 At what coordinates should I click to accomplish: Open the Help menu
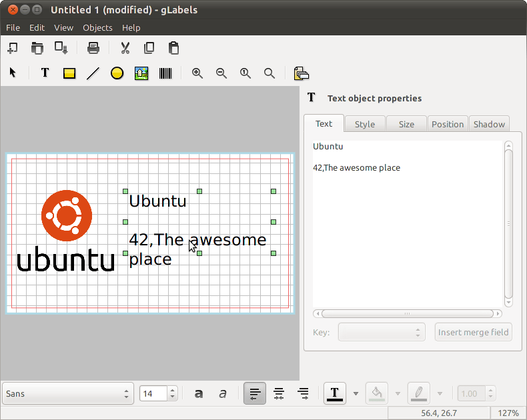[x=131, y=27]
